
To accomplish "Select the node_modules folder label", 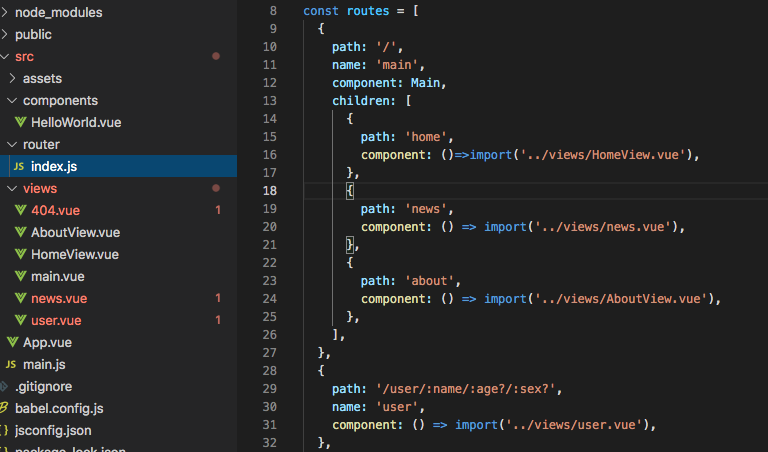I will tap(59, 12).
